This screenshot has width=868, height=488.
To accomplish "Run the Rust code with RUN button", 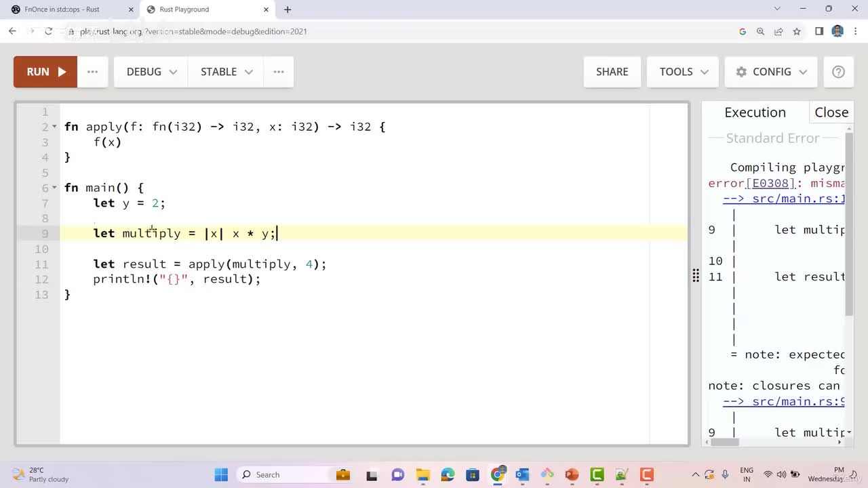I will [45, 72].
